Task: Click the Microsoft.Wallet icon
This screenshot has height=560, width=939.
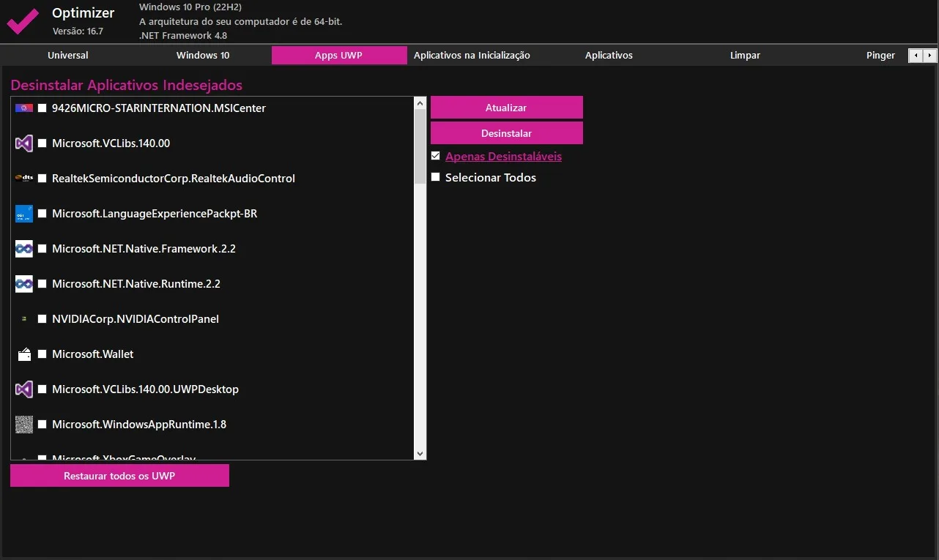Action: (x=24, y=354)
